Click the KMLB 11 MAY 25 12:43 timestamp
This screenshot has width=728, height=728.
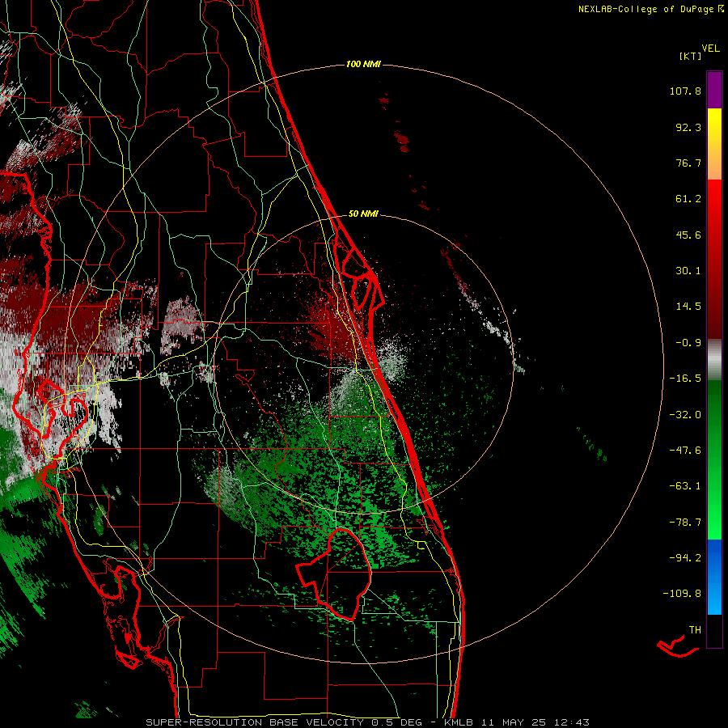517,722
